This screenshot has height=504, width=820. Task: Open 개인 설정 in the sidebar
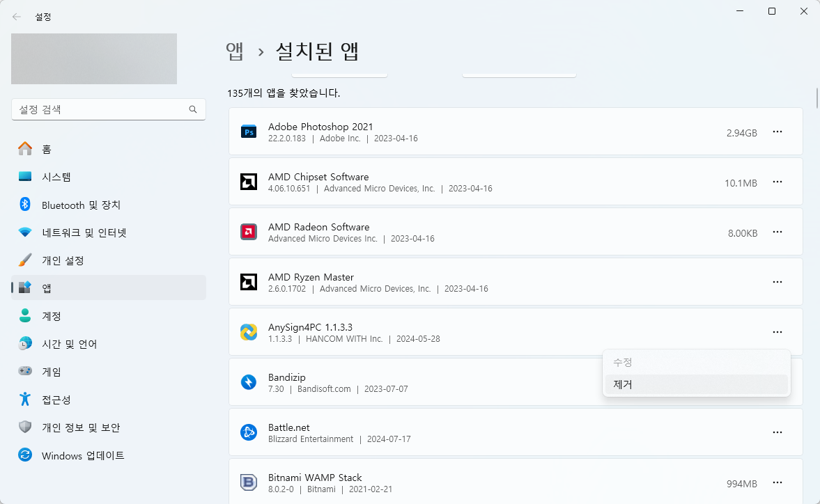[108, 260]
